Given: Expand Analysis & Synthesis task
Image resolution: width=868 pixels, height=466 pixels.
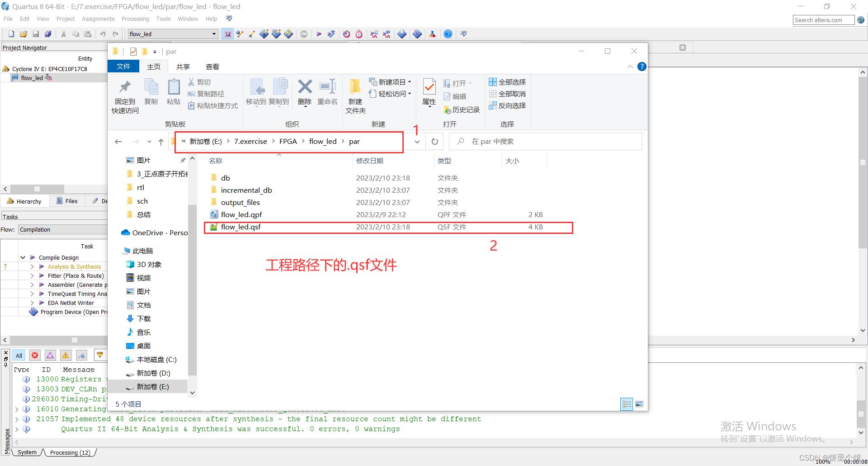Looking at the screenshot, I should [32, 266].
